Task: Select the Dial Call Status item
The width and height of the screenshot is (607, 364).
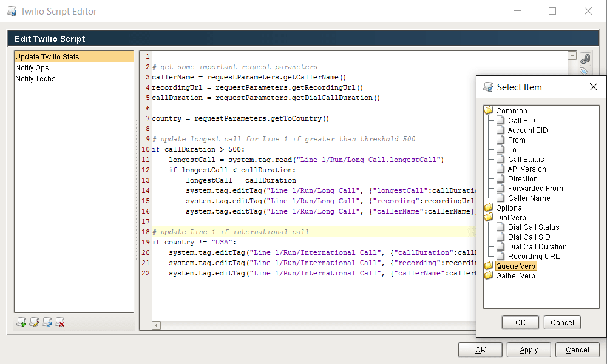Action: click(x=534, y=227)
